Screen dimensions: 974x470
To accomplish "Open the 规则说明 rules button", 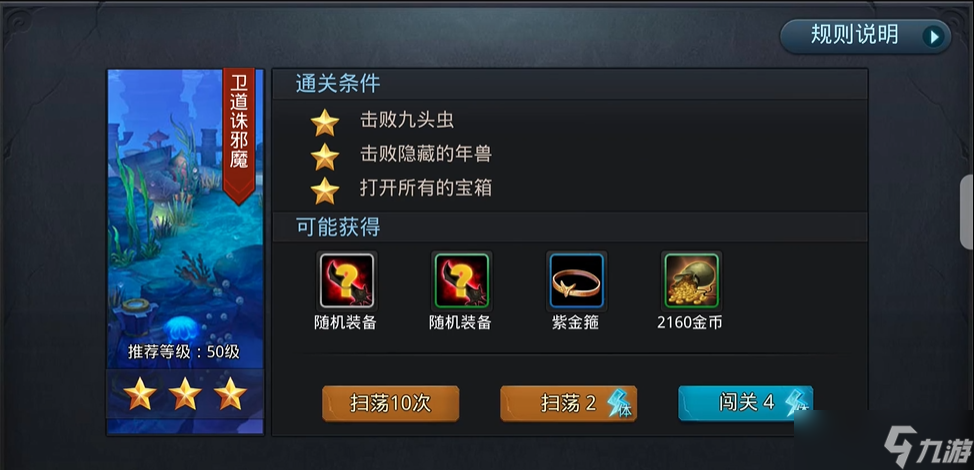I will pos(865,36).
